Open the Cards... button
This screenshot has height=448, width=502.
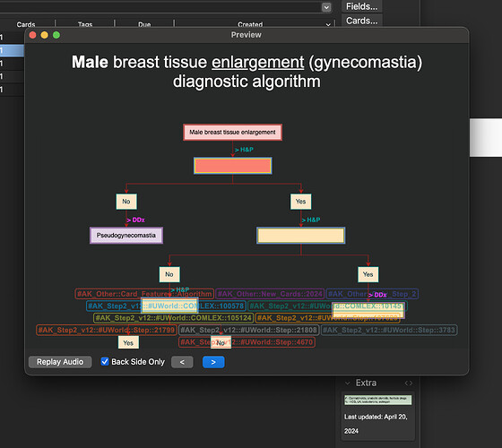362,21
